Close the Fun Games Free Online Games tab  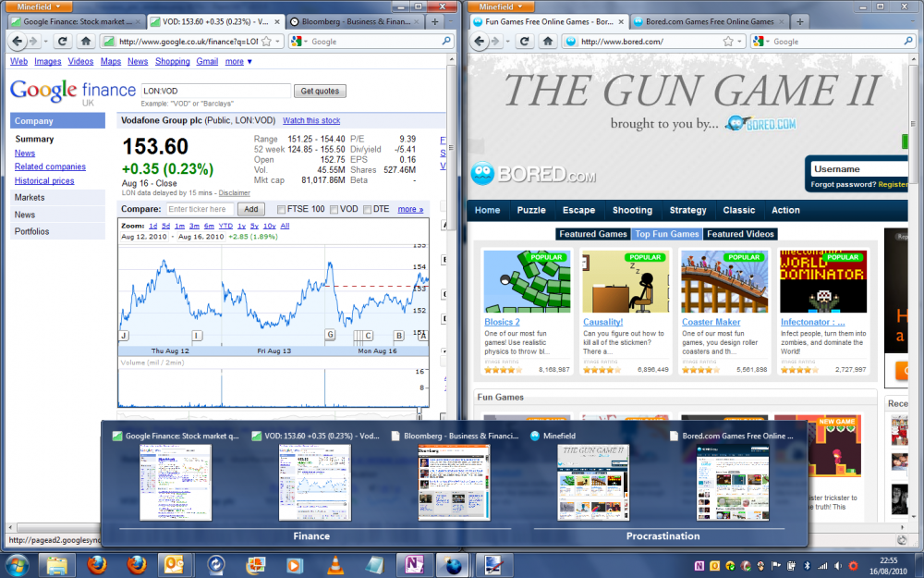tap(621, 22)
